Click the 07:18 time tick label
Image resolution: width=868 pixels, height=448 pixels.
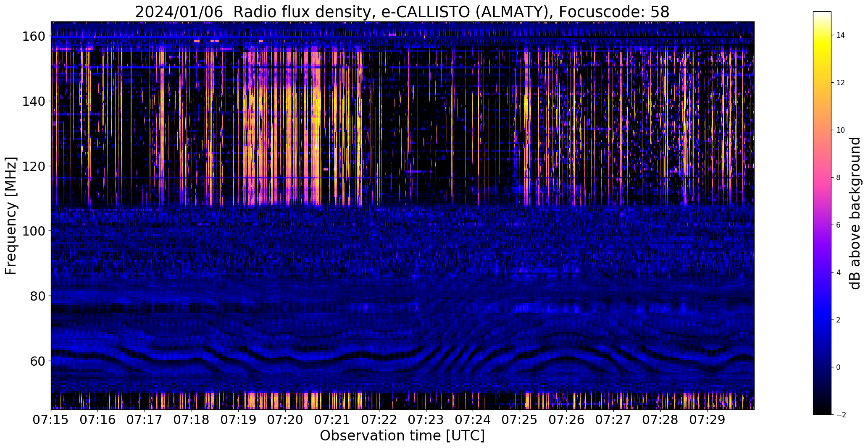(192, 420)
